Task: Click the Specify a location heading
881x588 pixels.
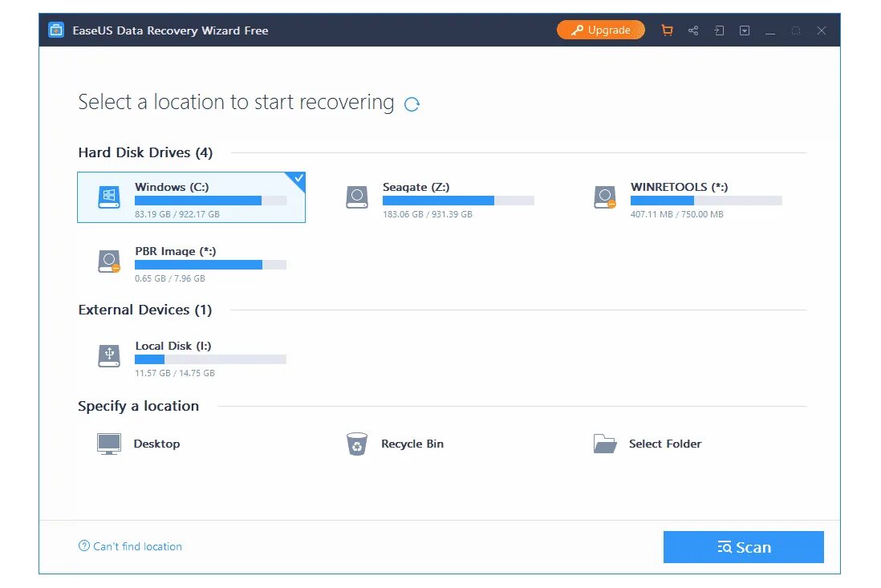Action: point(138,406)
